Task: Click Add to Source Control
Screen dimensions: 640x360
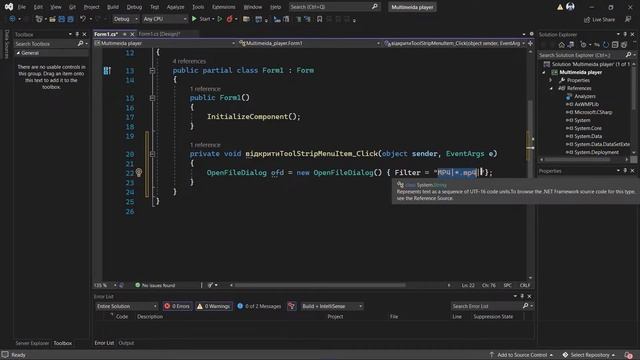Action: point(521,355)
